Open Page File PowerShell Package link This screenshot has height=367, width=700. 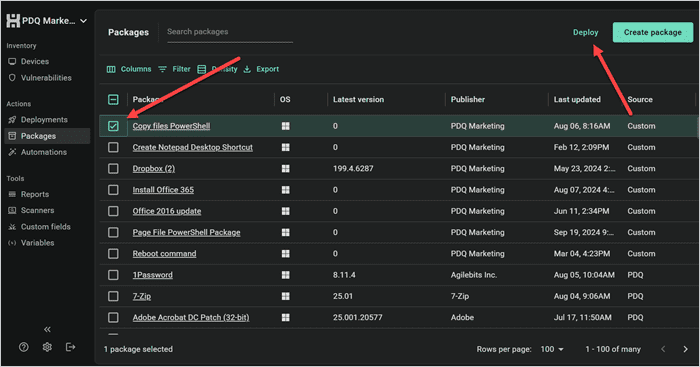point(186,232)
